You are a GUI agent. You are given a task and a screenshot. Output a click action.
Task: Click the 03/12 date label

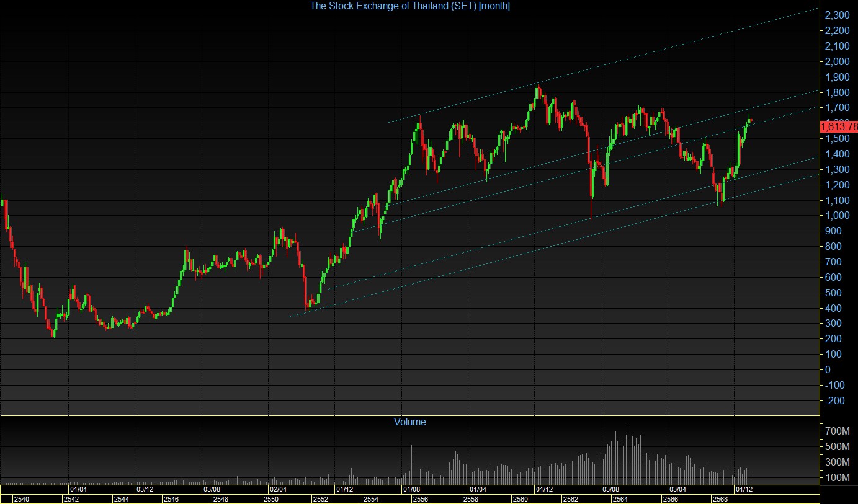coord(144,489)
